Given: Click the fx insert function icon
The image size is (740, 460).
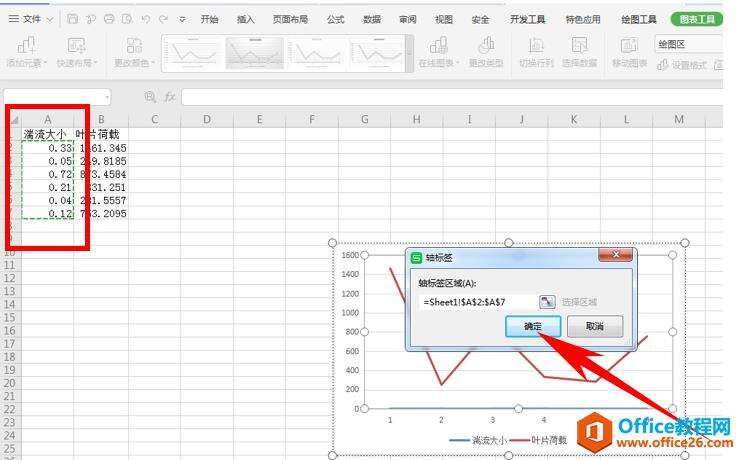Looking at the screenshot, I should (170, 97).
